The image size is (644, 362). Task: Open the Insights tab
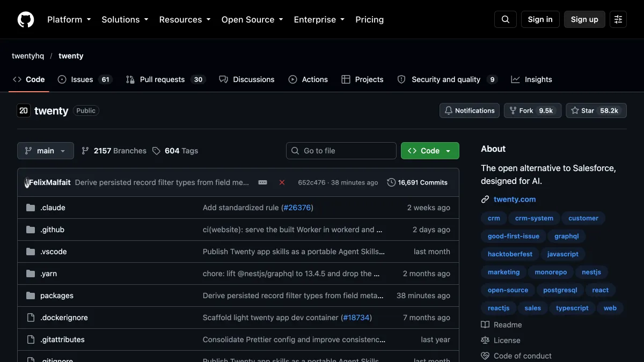click(531, 79)
